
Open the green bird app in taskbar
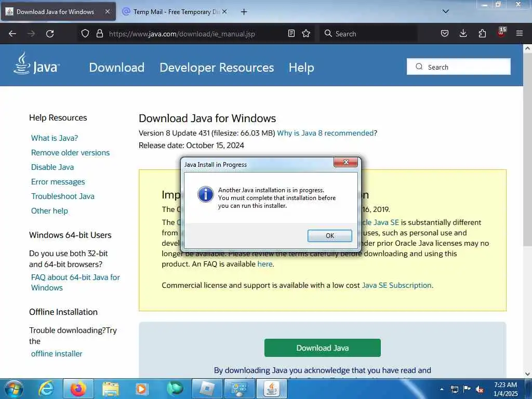[175, 389]
